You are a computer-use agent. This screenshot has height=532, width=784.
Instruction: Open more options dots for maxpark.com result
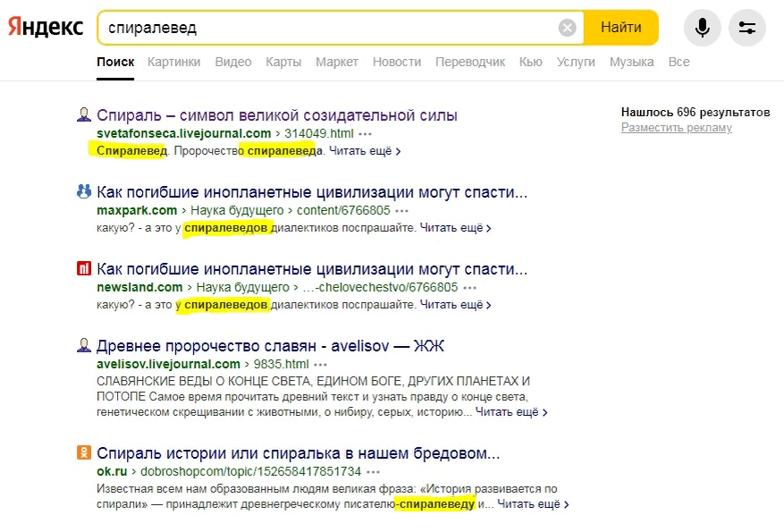(402, 211)
